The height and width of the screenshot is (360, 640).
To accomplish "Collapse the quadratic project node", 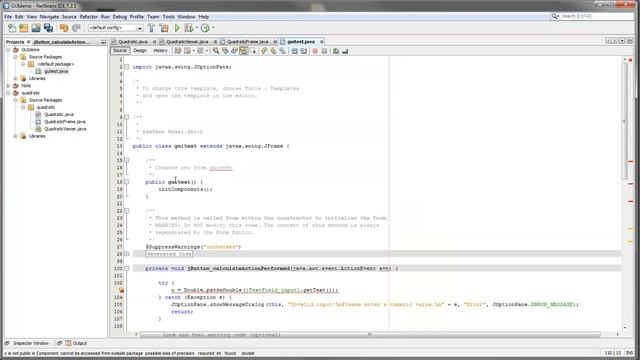I will tap(8, 93).
